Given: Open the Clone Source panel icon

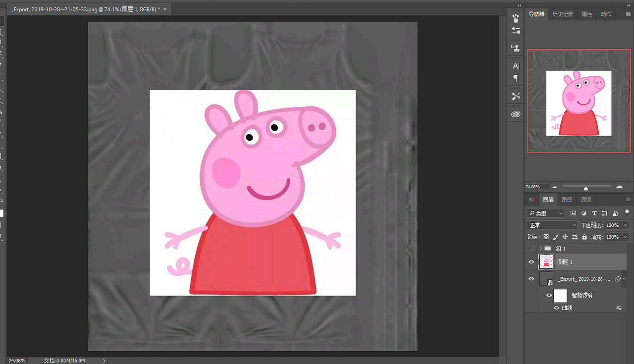Looking at the screenshot, I should 516,48.
